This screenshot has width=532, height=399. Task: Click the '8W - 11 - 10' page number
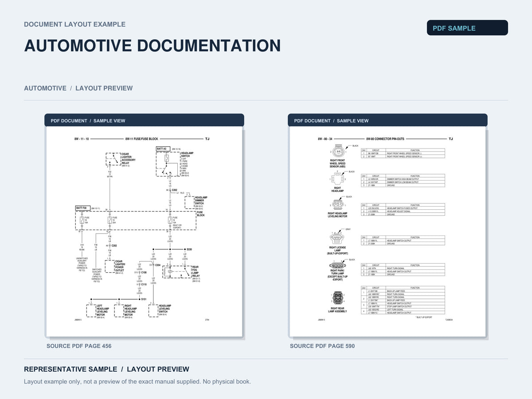point(82,139)
